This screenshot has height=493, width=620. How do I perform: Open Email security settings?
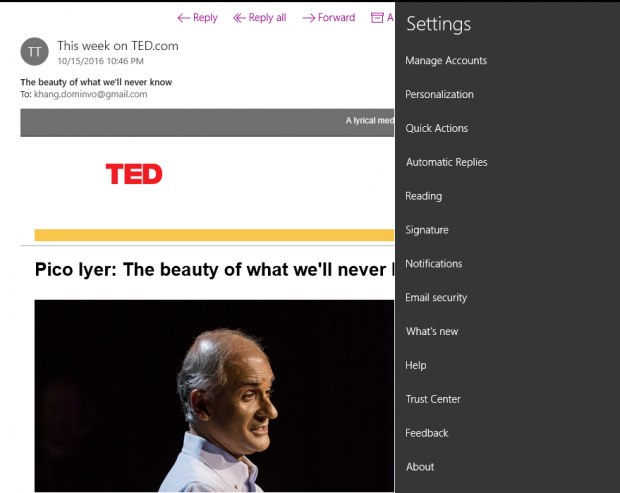click(x=436, y=298)
